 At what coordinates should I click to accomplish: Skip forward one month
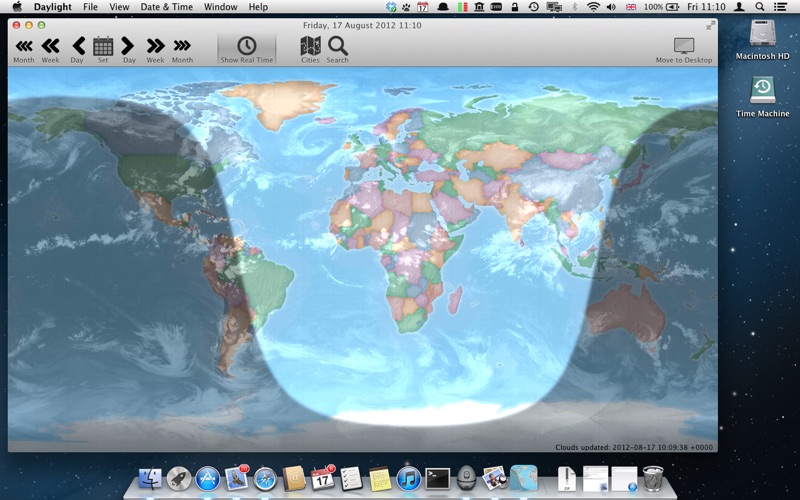[182, 46]
